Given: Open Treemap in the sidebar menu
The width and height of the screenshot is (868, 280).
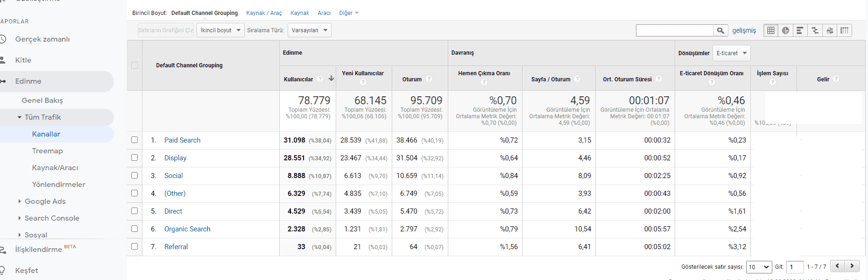Looking at the screenshot, I should pyautogui.click(x=47, y=151).
